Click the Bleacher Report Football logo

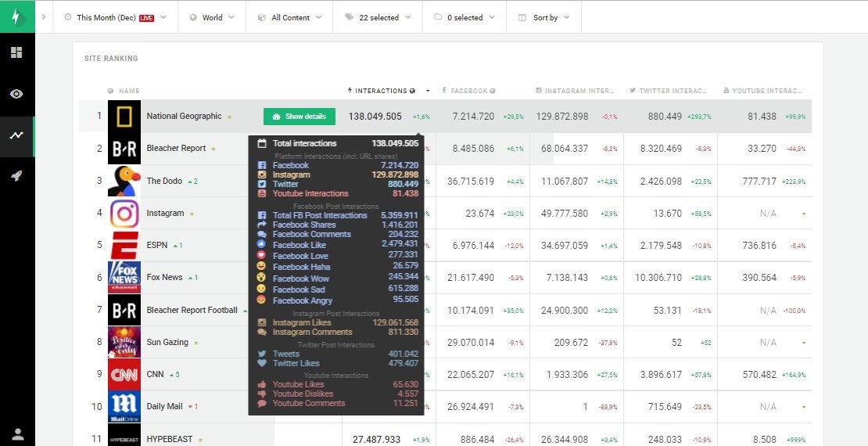pos(124,311)
